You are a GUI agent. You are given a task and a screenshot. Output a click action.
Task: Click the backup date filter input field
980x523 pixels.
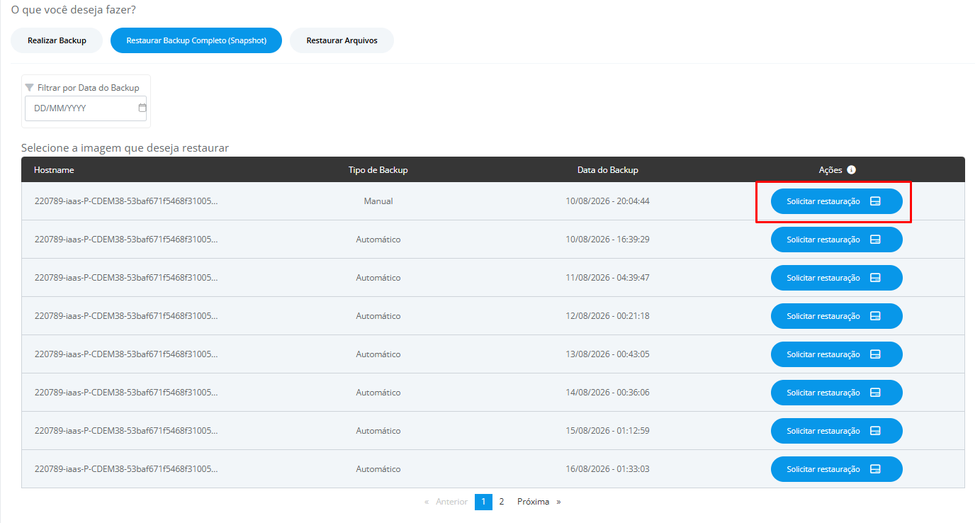click(x=86, y=108)
